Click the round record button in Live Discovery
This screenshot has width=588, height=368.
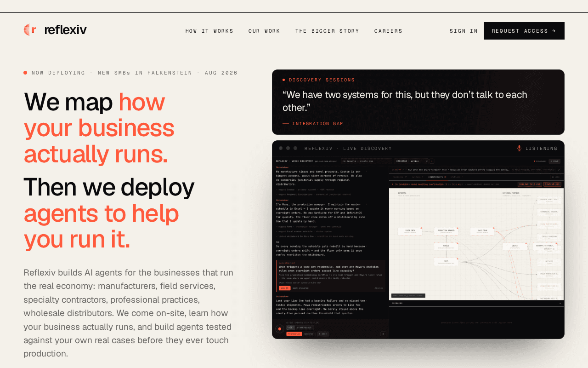point(279,329)
